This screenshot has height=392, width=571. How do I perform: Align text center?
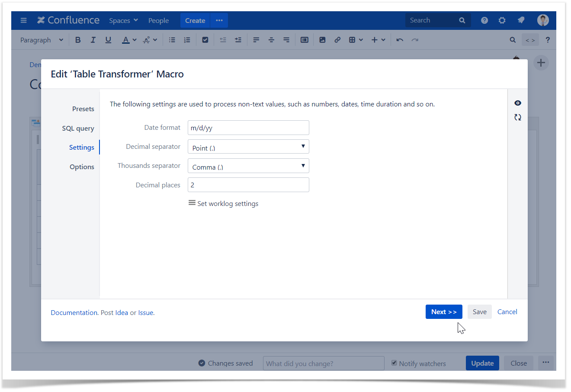(271, 40)
